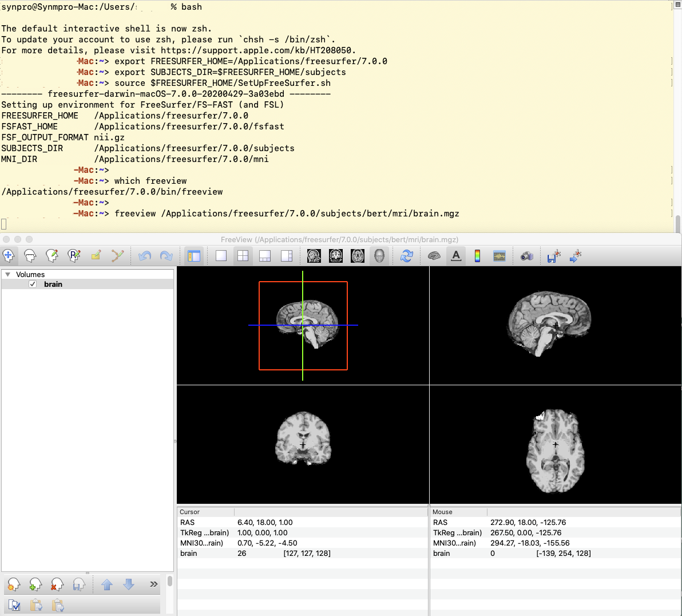Switch to sagittal view icon
The width and height of the screenshot is (682, 616).
[x=314, y=256]
